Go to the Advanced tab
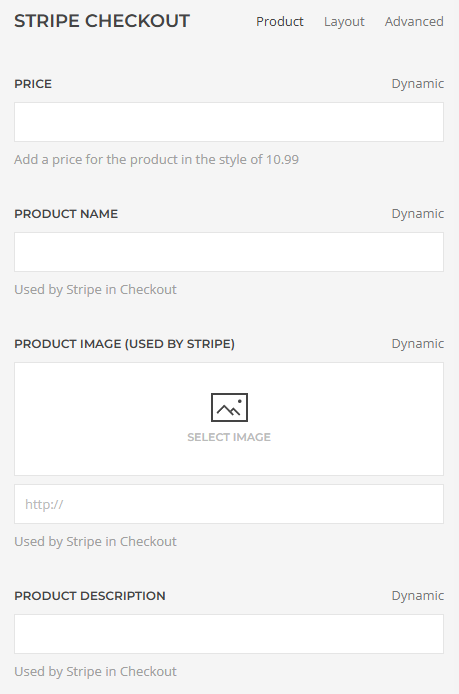The width and height of the screenshot is (459, 694). coord(414,21)
